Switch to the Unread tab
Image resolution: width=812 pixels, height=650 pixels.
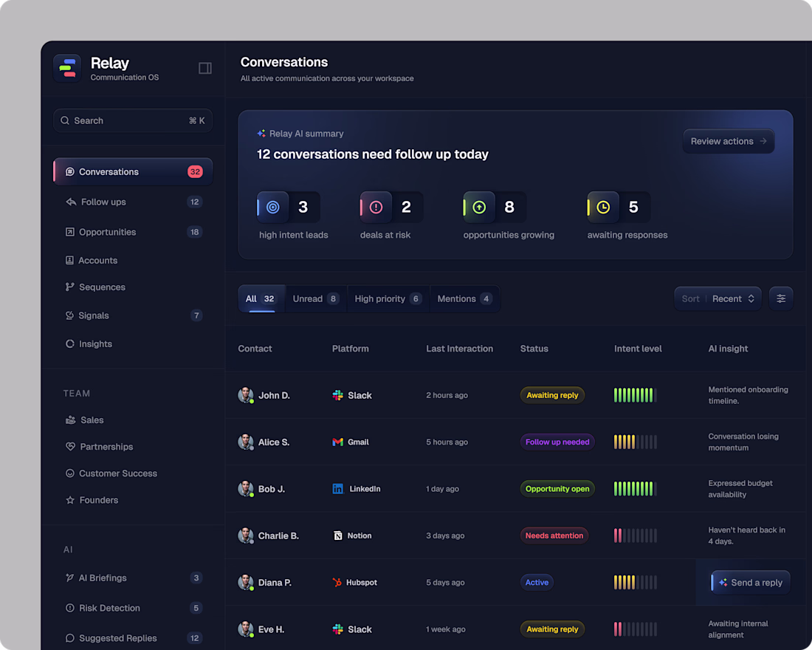(316, 298)
